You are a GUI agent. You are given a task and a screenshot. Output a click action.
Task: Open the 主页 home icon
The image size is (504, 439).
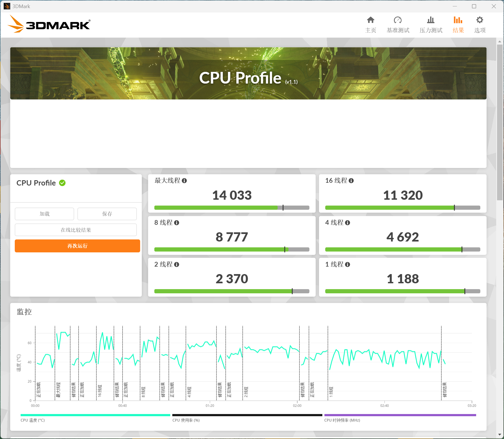(x=371, y=20)
